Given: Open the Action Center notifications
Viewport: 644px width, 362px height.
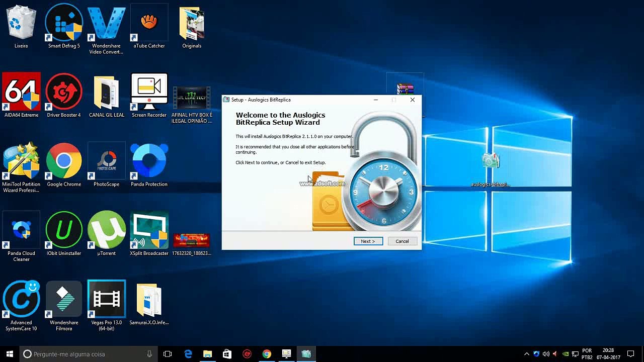Looking at the screenshot, I should pyautogui.click(x=631, y=354).
